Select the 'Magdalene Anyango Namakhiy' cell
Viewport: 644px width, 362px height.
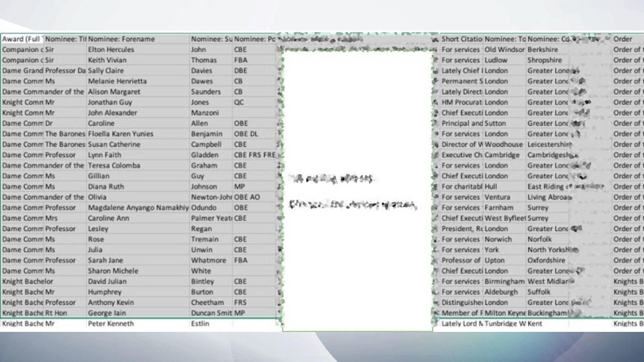click(x=138, y=208)
